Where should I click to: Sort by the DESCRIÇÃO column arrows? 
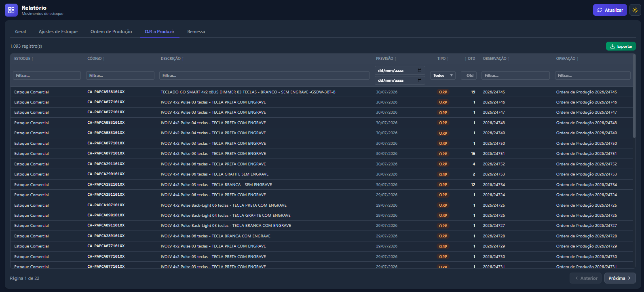[183, 59]
